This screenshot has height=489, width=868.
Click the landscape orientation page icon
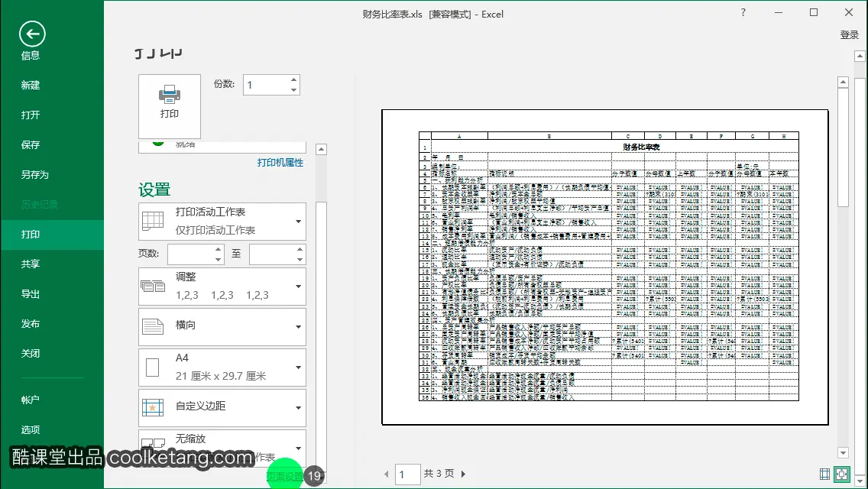pos(153,327)
